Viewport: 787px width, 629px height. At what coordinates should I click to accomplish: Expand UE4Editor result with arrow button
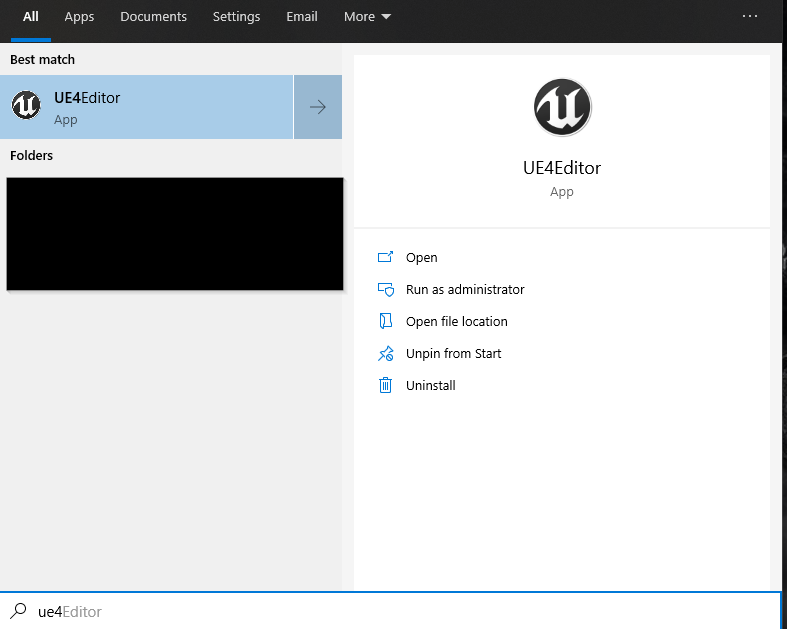click(318, 107)
